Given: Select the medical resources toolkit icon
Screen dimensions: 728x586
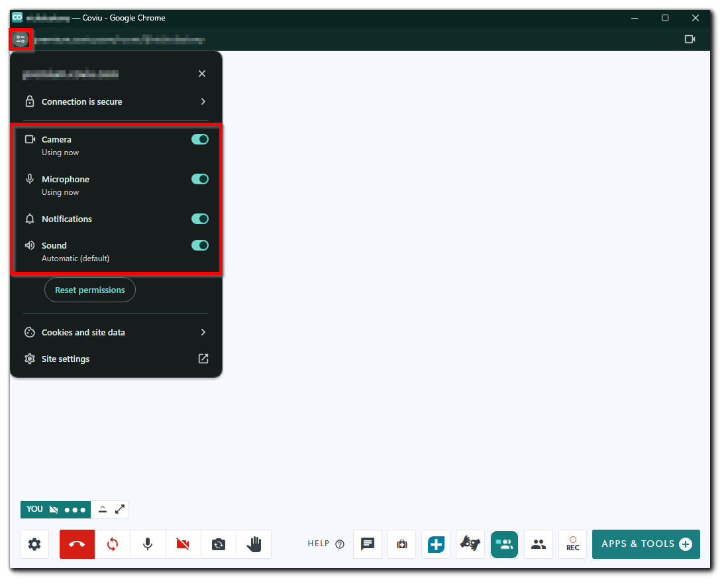Looking at the screenshot, I should click(x=401, y=544).
